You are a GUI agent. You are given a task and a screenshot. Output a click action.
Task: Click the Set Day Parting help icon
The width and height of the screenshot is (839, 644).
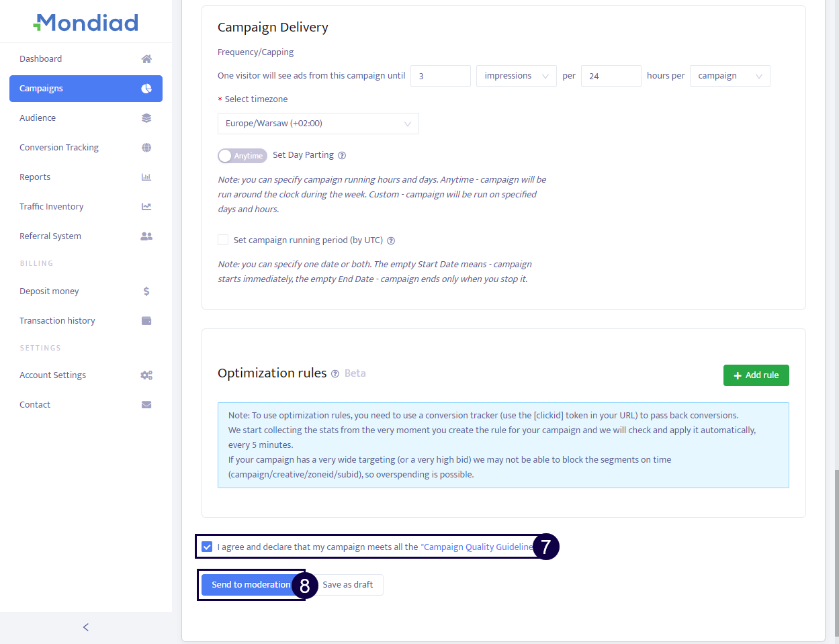(x=342, y=156)
